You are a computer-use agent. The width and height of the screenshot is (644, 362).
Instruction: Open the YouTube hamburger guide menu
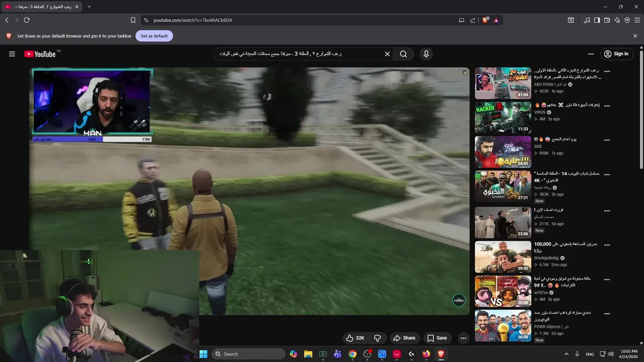tap(12, 54)
